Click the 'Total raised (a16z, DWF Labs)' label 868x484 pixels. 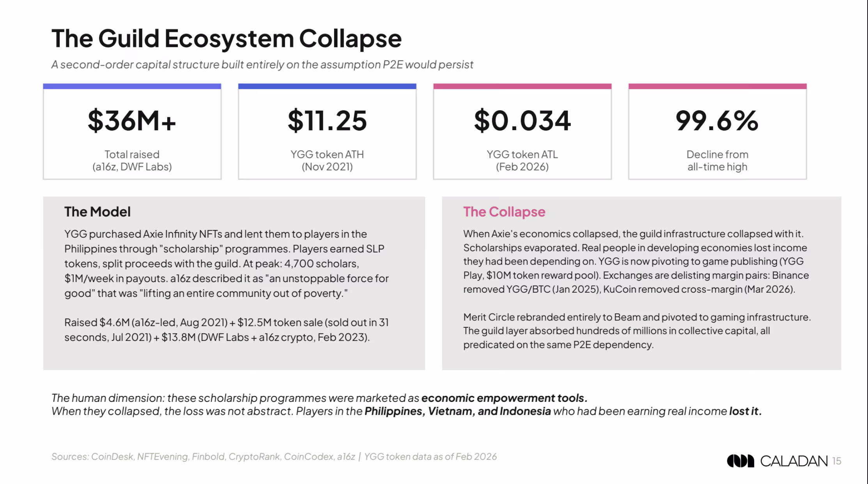coord(132,161)
